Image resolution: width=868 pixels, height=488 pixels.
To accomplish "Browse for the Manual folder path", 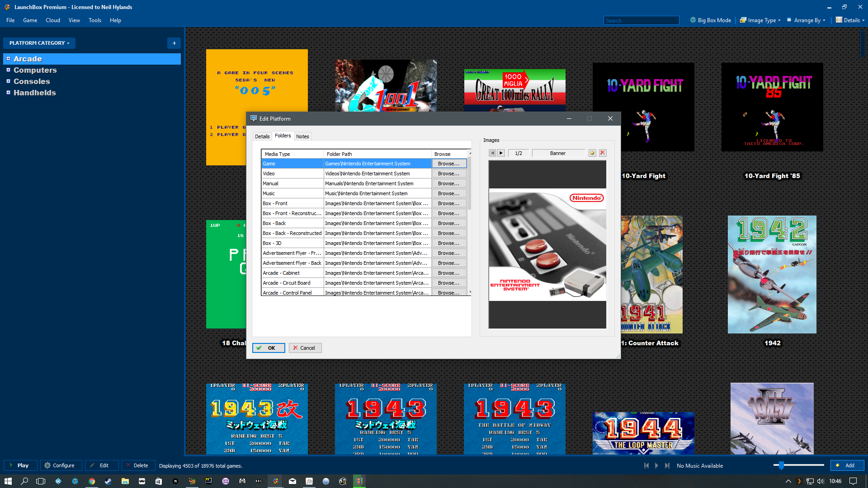I will pyautogui.click(x=449, y=183).
